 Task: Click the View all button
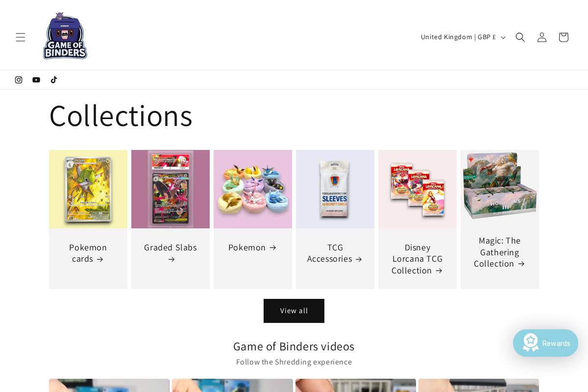(294, 311)
